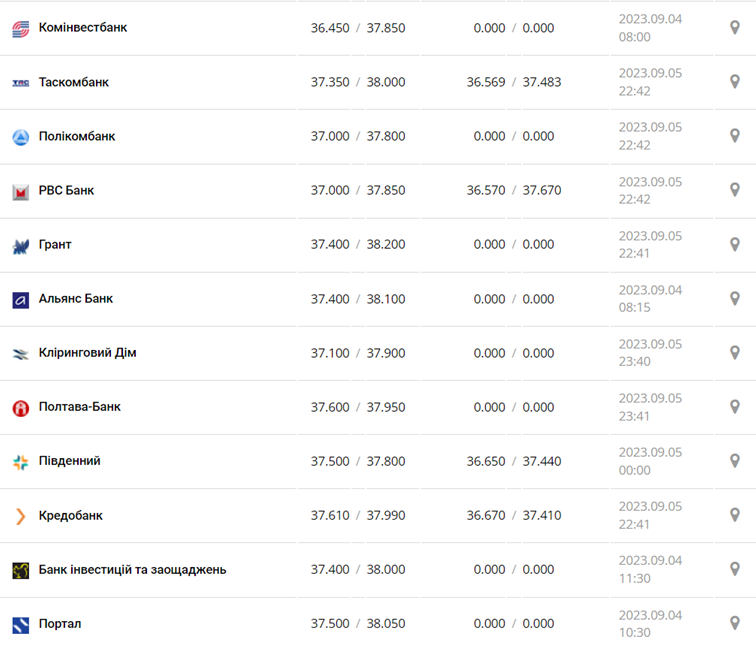This screenshot has height=648, width=756.
Task: Click the map marker for Портал
Action: click(x=735, y=624)
